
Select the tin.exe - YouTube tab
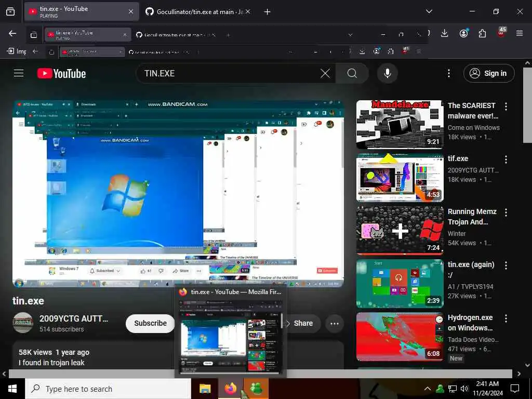tap(82, 11)
